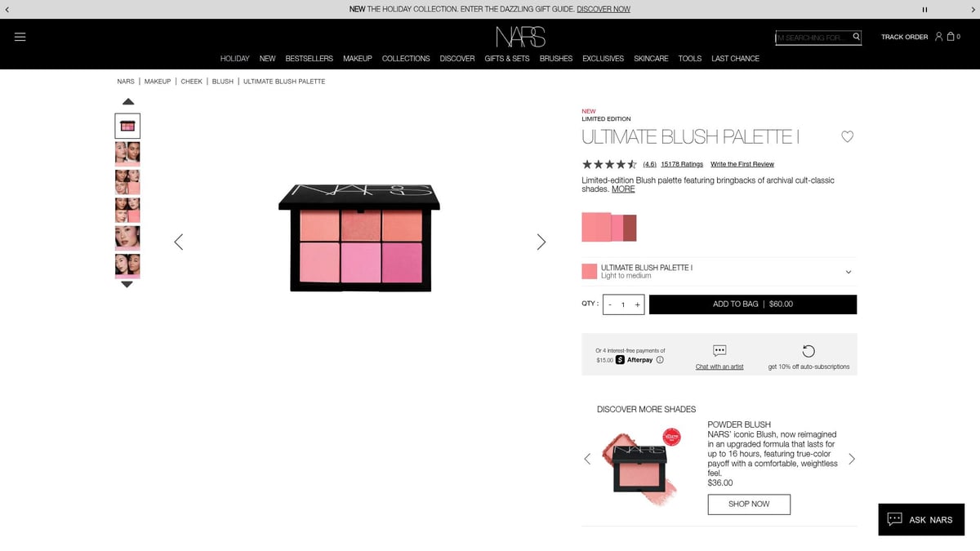Screen dimensions: 980x551
Task: Open the GIFTS & SETS menu item
Action: (x=507, y=58)
